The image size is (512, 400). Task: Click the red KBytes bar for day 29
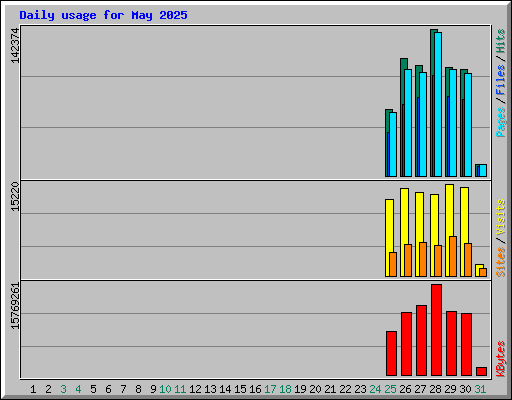pyautogui.click(x=451, y=344)
